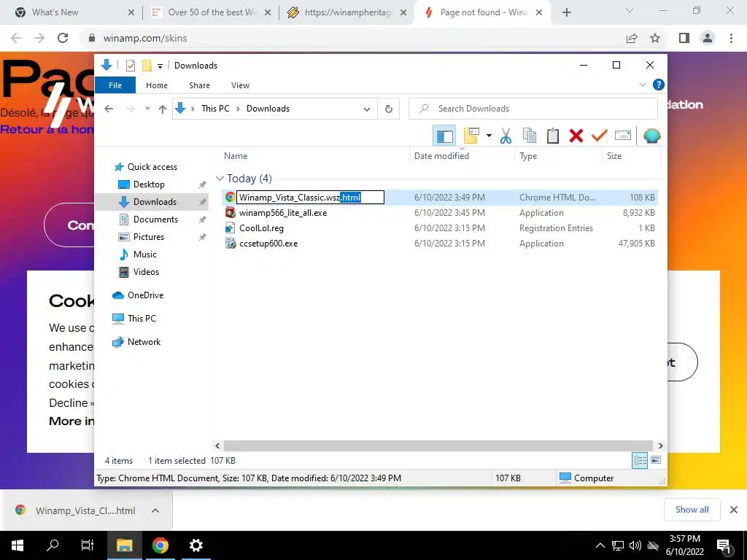The height and width of the screenshot is (560, 747).
Task: Open the Share ribbon tab
Action: tap(199, 85)
